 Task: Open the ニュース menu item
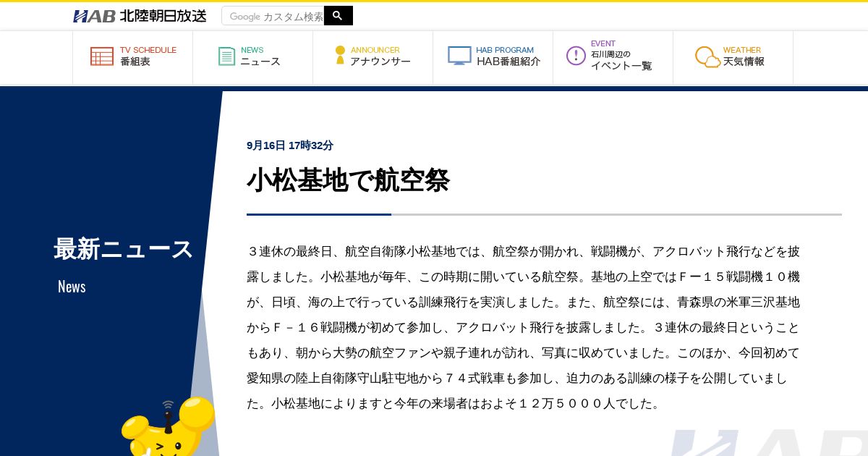[260, 62]
